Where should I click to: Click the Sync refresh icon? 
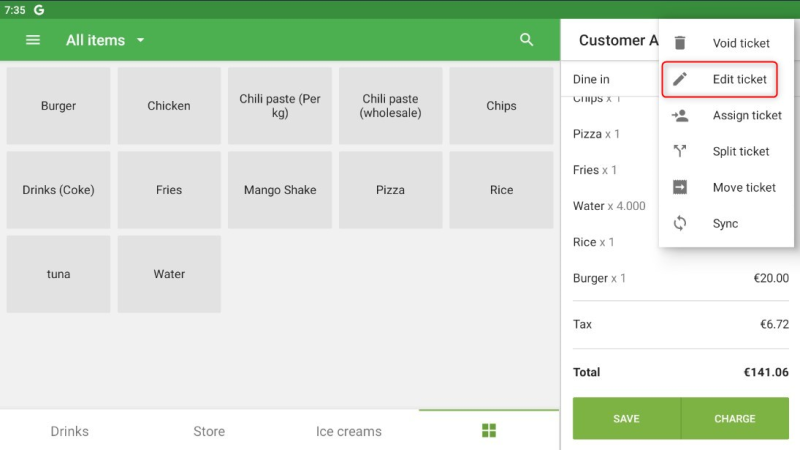click(x=680, y=223)
